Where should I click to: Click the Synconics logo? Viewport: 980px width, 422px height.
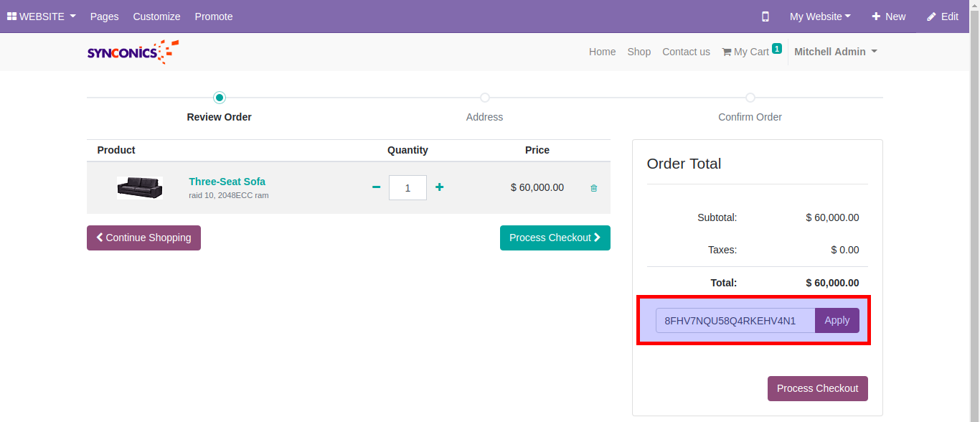[133, 52]
